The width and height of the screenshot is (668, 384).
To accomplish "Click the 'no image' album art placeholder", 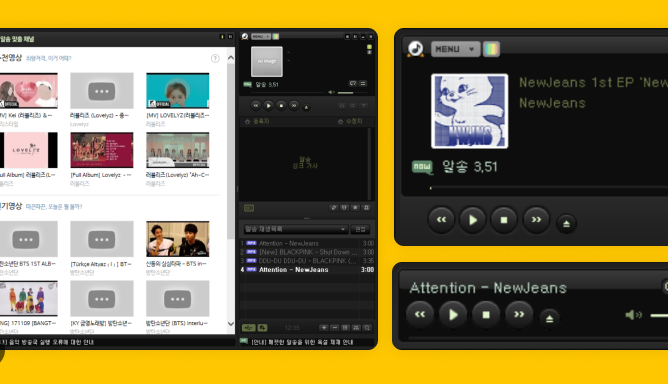I will click(267, 61).
